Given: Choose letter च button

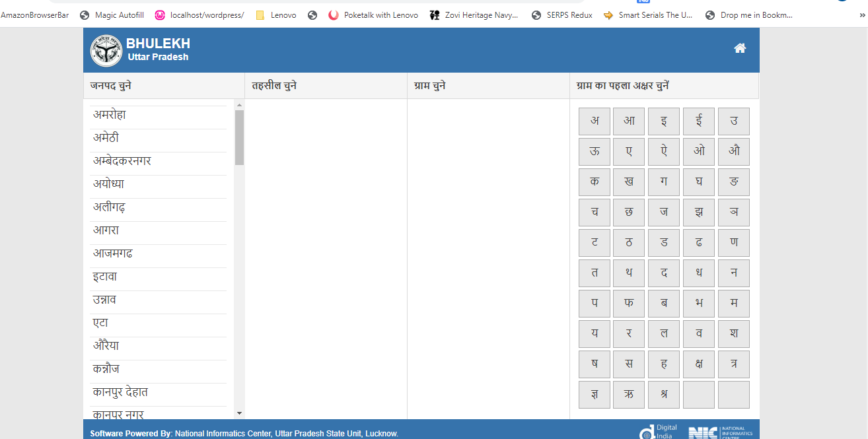Looking at the screenshot, I should pyautogui.click(x=595, y=213).
